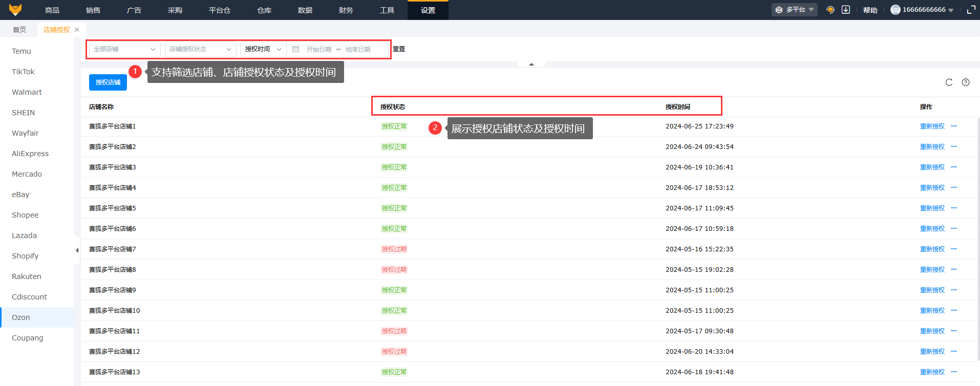Open more actions for 赛狐多平台店铺5
Image resolution: width=980 pixels, height=386 pixels.
coord(954,208)
